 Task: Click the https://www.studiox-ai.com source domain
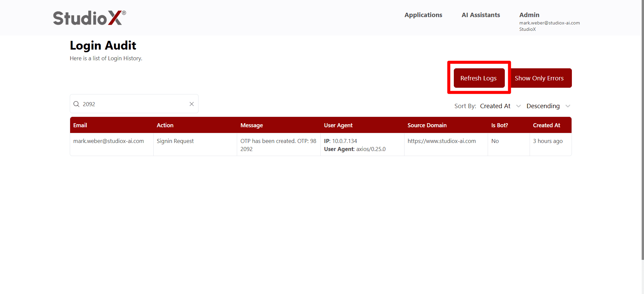[442, 141]
